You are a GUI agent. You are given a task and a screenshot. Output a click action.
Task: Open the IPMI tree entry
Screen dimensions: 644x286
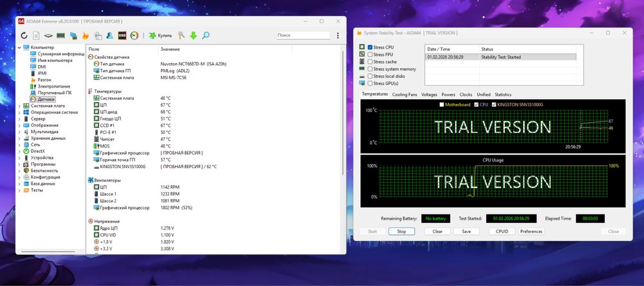click(x=43, y=73)
